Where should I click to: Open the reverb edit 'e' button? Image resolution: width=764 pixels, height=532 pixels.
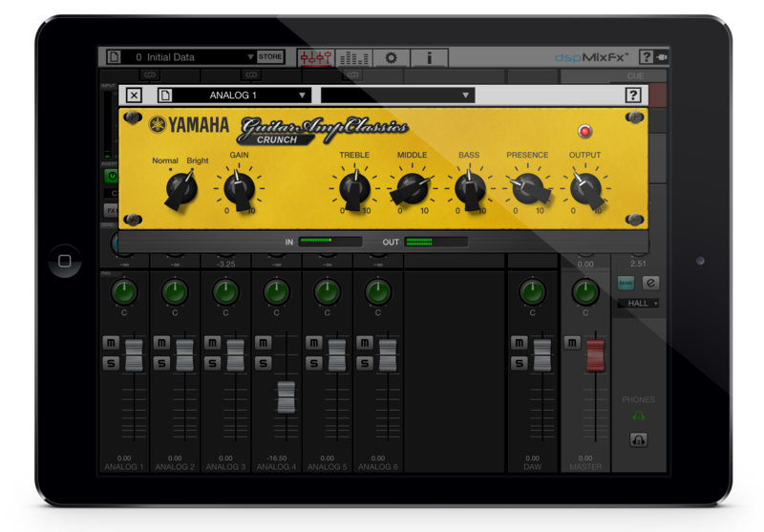(x=650, y=283)
